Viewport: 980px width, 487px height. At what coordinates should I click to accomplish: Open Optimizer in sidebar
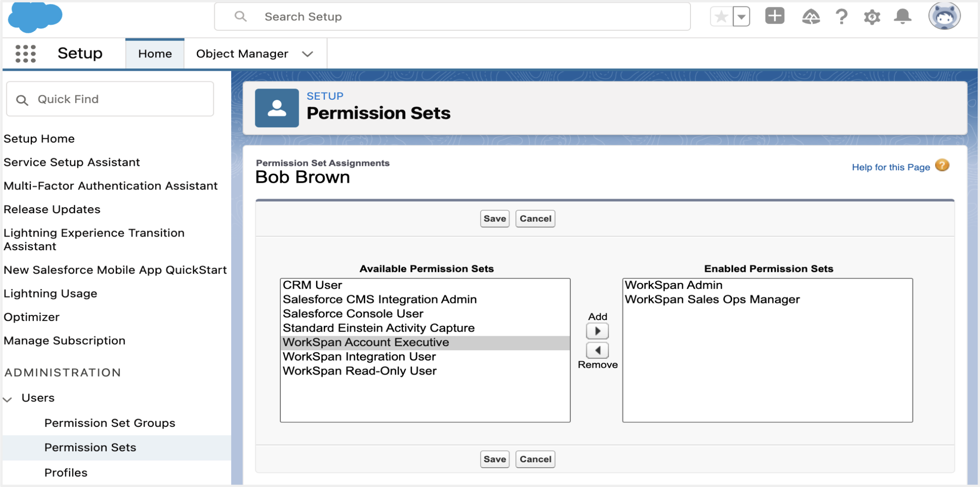(31, 317)
